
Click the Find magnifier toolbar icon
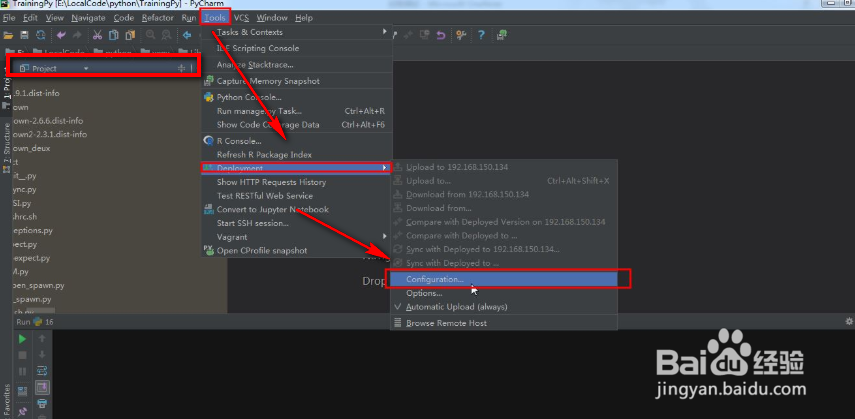150,35
